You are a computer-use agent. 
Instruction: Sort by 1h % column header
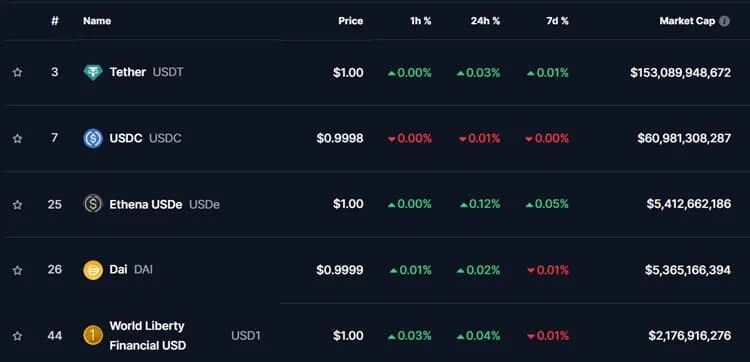click(x=420, y=21)
